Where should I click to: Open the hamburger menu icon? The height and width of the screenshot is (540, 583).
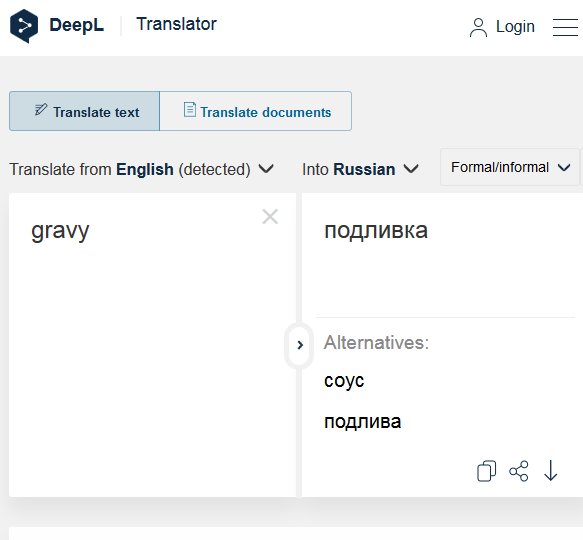click(x=565, y=27)
